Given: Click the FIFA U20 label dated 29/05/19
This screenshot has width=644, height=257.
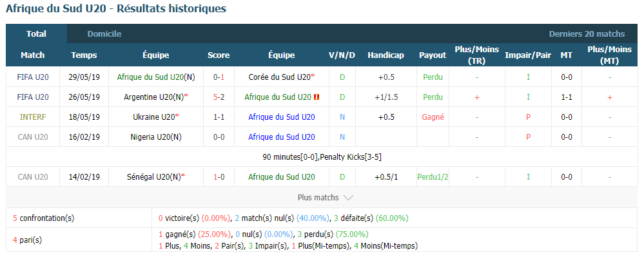Looking at the screenshot, I should coord(33,77).
